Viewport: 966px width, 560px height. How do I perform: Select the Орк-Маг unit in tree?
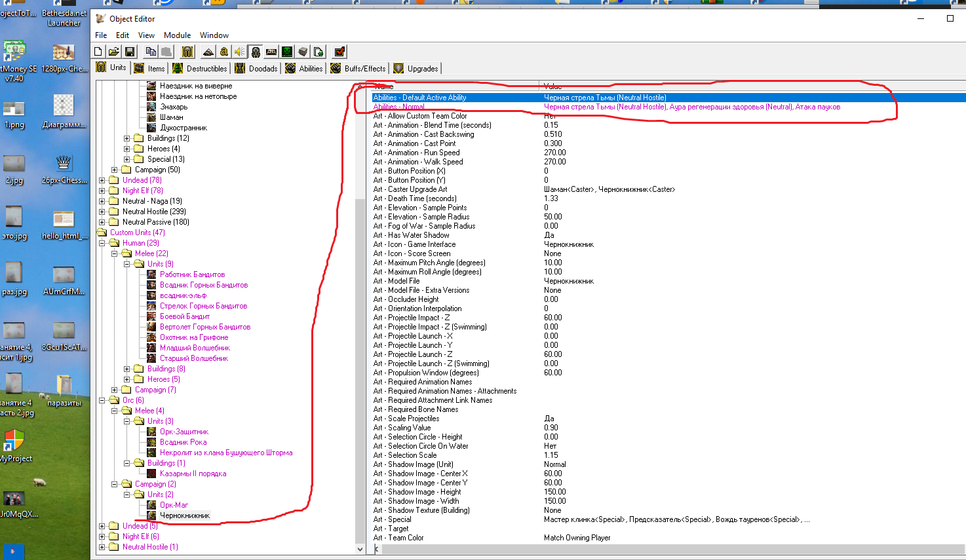click(x=174, y=505)
